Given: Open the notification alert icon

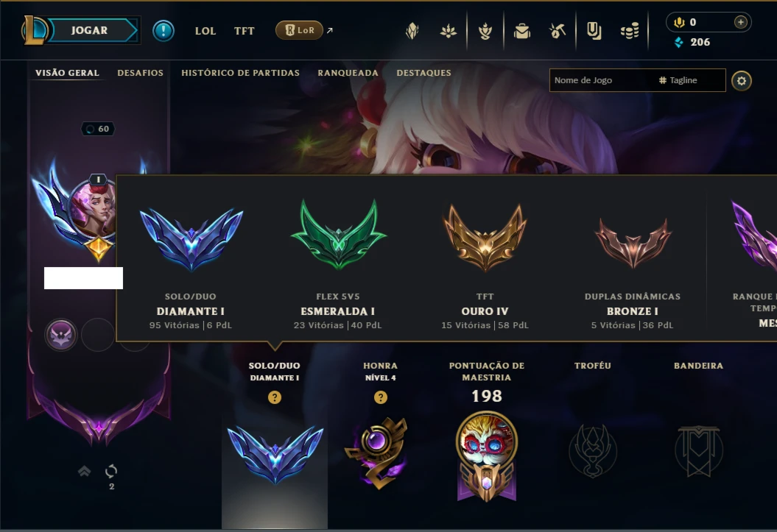Looking at the screenshot, I should click(163, 31).
